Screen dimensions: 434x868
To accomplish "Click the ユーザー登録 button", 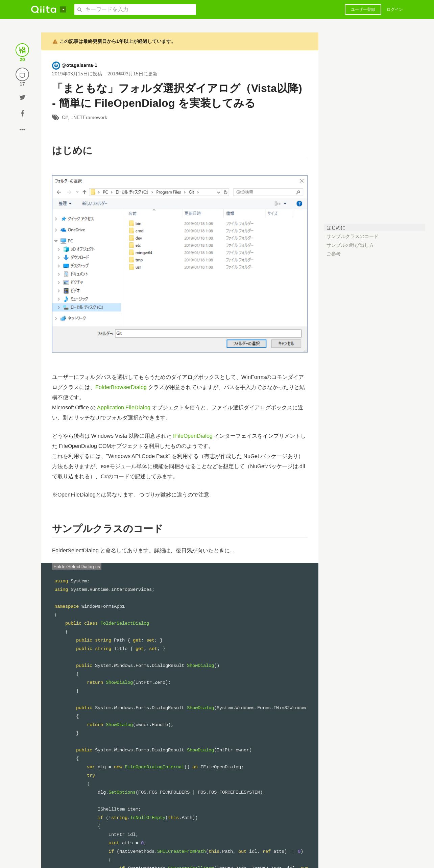I will click(363, 9).
